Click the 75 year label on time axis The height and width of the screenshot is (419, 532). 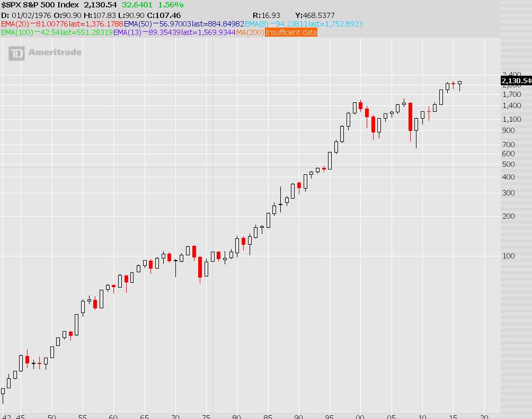pyautogui.click(x=206, y=417)
